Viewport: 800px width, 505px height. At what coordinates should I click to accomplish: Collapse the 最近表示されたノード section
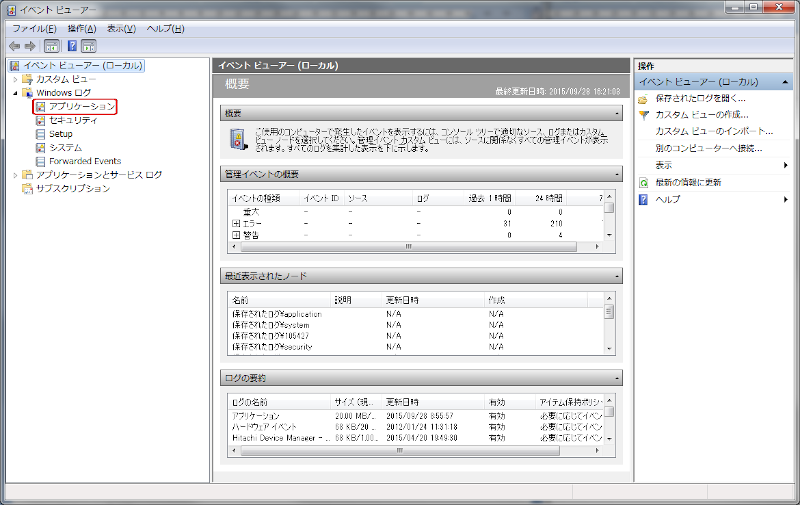pos(617,276)
